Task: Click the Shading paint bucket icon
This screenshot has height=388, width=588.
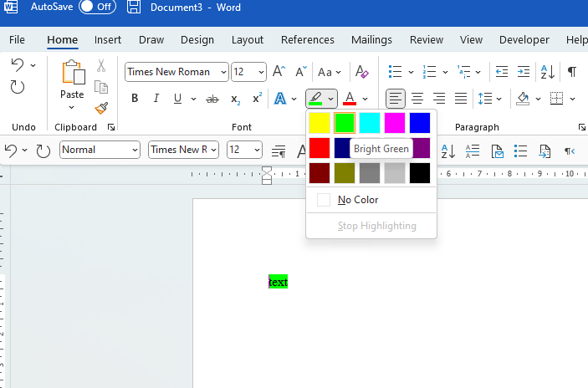Action: 523,99
